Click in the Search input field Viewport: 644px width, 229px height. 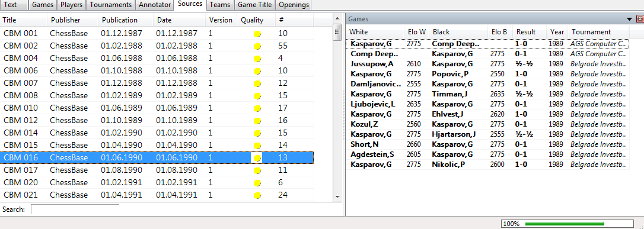(75, 209)
